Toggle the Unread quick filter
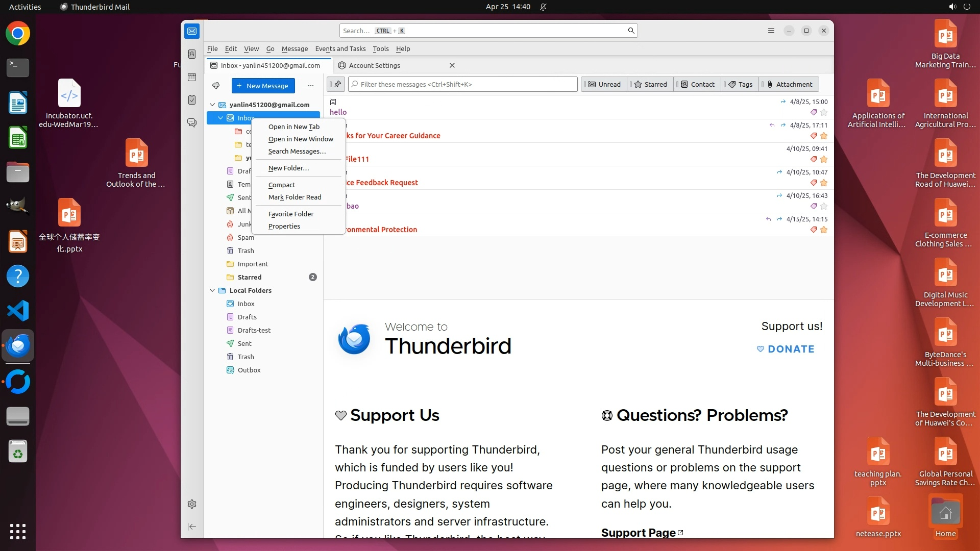 click(x=604, y=84)
